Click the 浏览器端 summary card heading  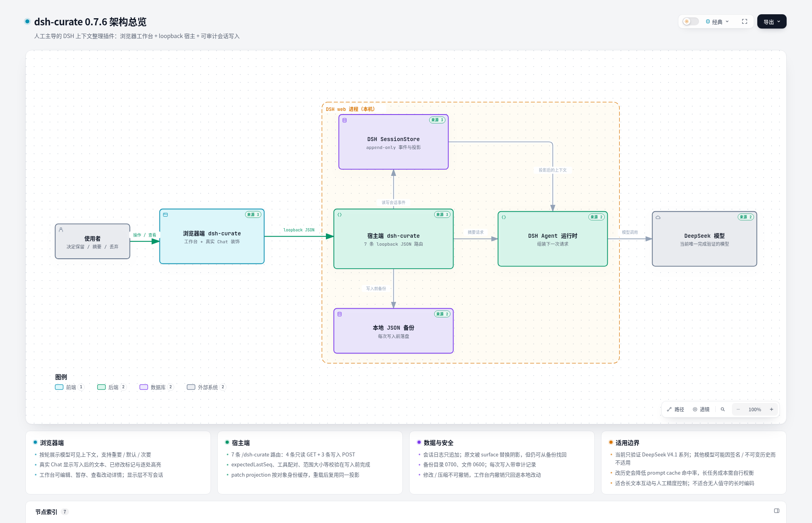52,443
